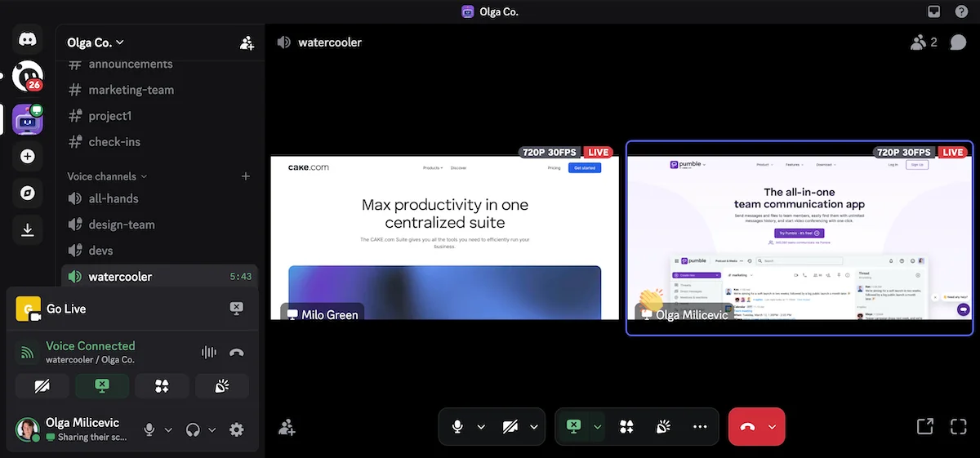
Task: Toggle screen share in the left panel
Action: coord(102,386)
